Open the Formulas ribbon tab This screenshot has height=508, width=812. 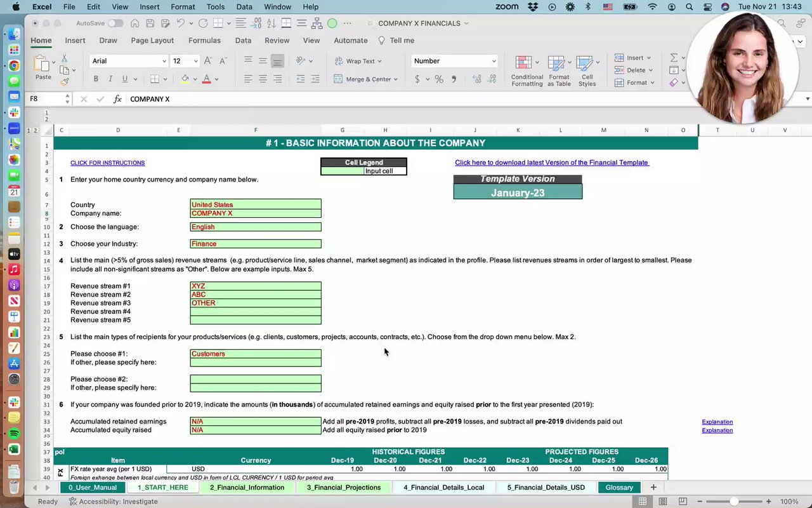coord(204,40)
